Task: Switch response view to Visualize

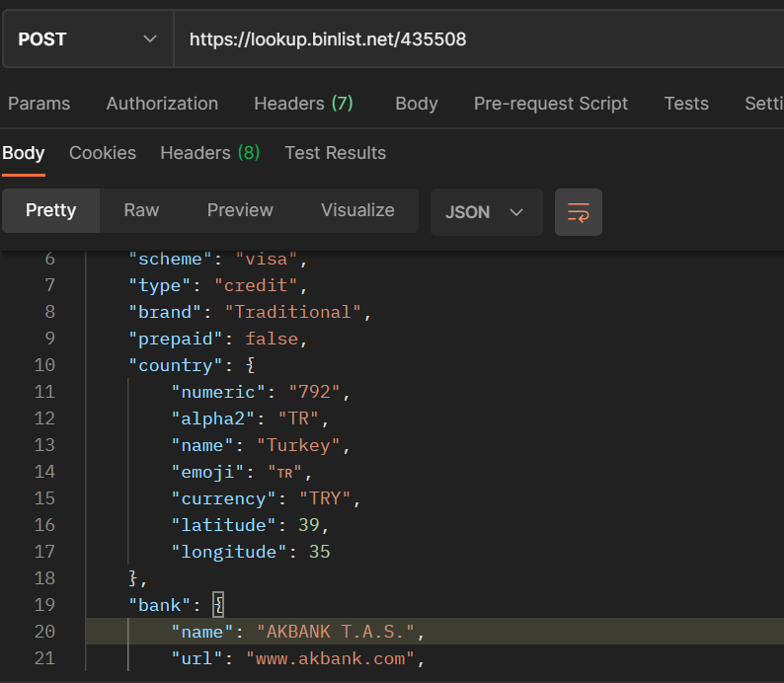Action: [x=357, y=210]
